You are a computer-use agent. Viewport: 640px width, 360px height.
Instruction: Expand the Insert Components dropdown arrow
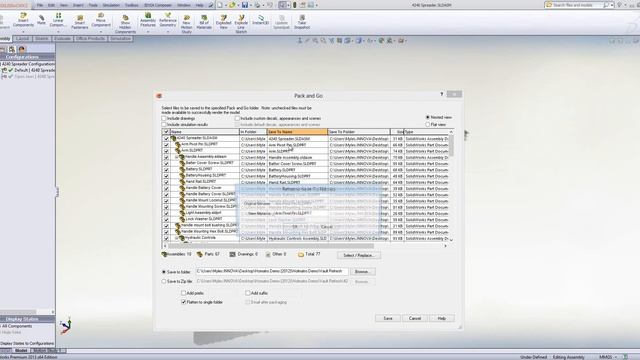pyautogui.click(x=23, y=31)
